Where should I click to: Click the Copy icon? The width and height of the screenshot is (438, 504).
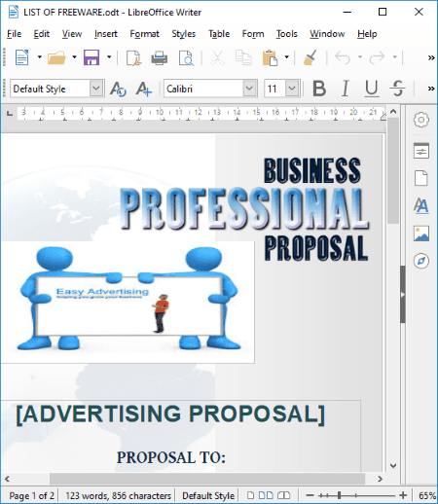(x=243, y=57)
